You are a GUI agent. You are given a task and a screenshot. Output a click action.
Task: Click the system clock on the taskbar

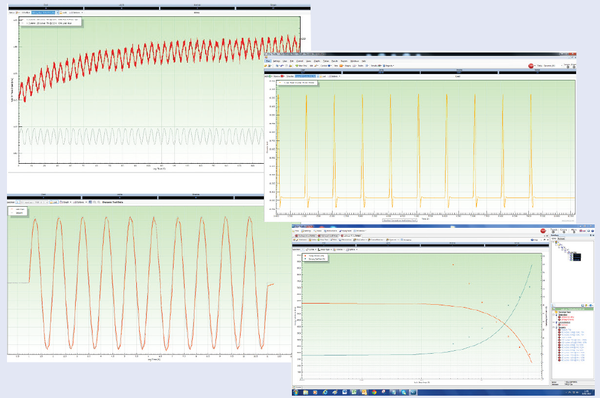(x=586, y=392)
